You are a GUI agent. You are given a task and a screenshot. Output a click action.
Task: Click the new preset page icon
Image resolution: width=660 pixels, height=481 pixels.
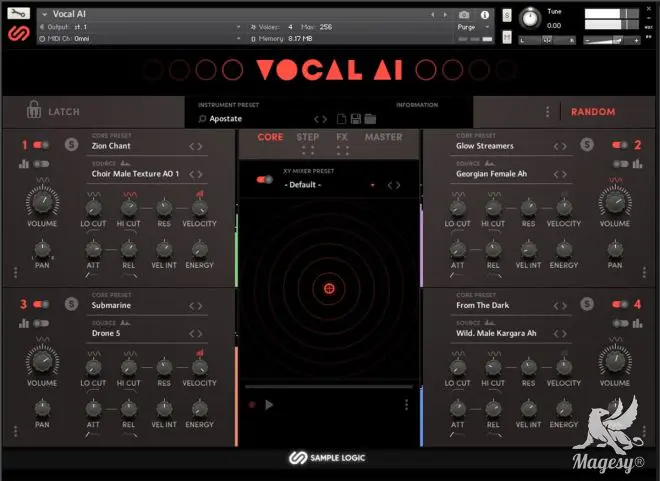click(x=341, y=119)
